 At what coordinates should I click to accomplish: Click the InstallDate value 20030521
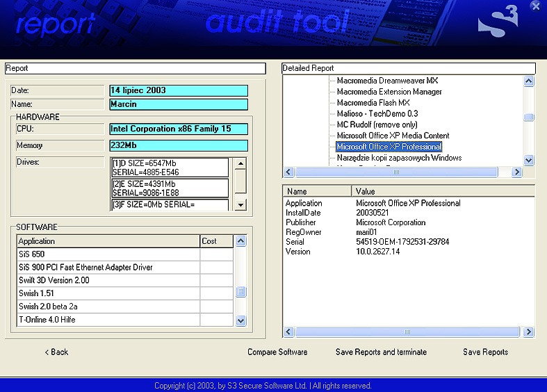[373, 213]
